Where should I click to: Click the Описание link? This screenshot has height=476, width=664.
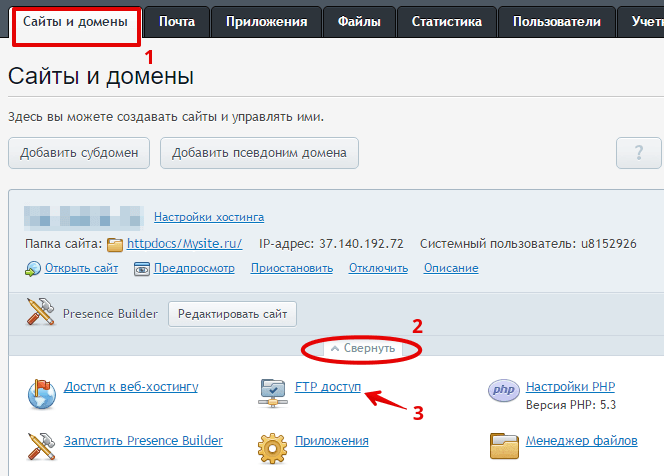point(451,268)
